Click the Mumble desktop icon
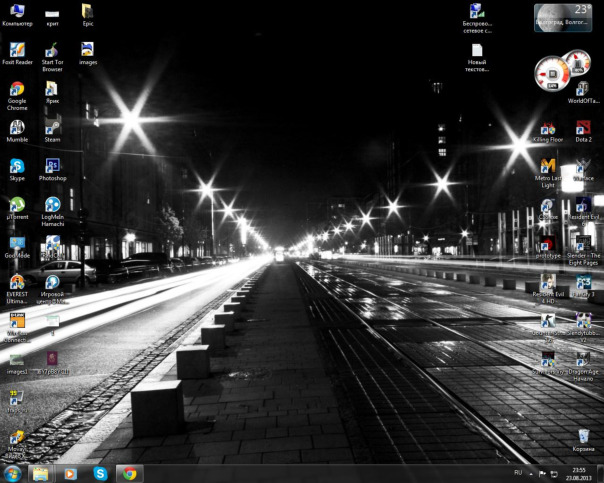 [17, 128]
